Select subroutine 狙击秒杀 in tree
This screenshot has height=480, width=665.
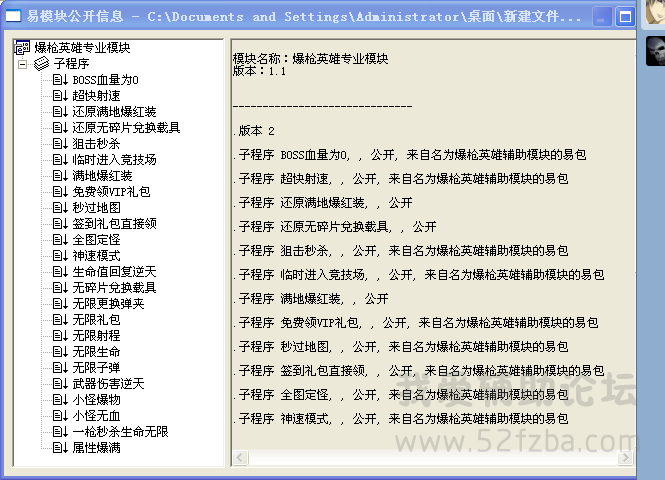coord(96,144)
